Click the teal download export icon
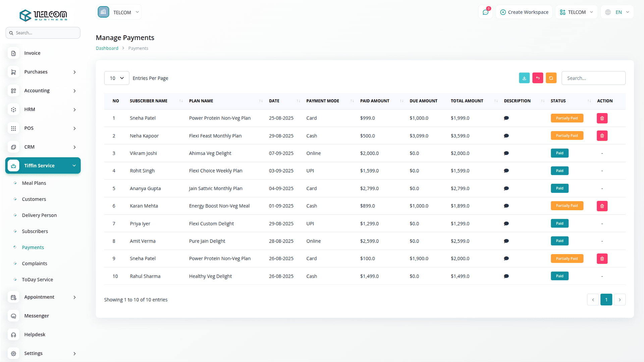644x362 pixels. (524, 78)
